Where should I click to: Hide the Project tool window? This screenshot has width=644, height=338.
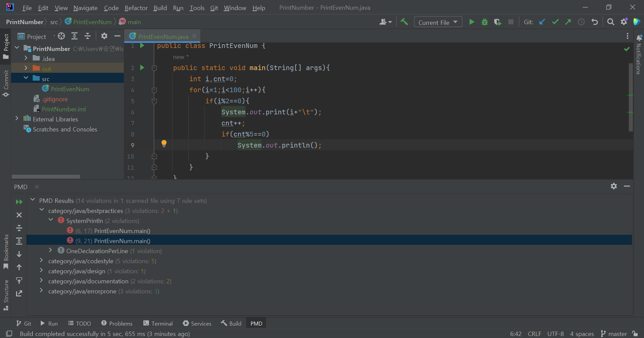(x=117, y=36)
